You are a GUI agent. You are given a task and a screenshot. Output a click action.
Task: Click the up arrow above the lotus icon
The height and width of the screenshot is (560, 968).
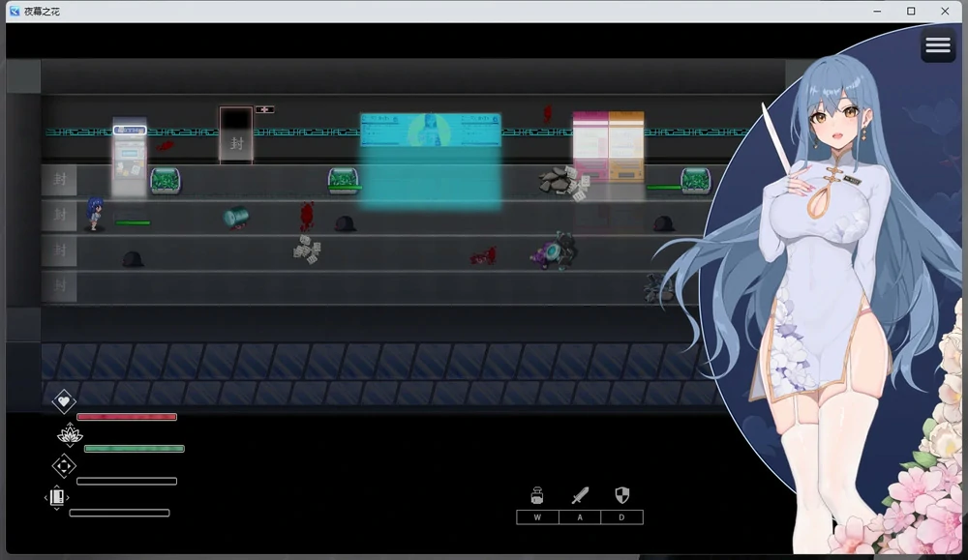pyautogui.click(x=70, y=424)
